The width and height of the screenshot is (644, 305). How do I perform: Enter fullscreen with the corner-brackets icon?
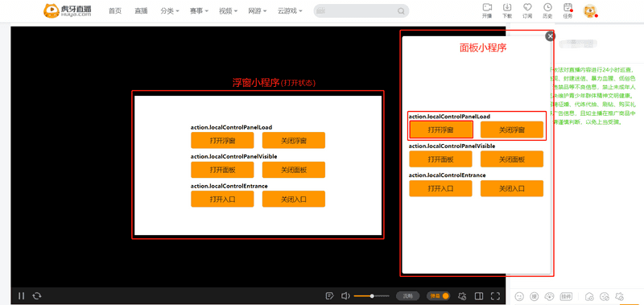(x=495, y=295)
